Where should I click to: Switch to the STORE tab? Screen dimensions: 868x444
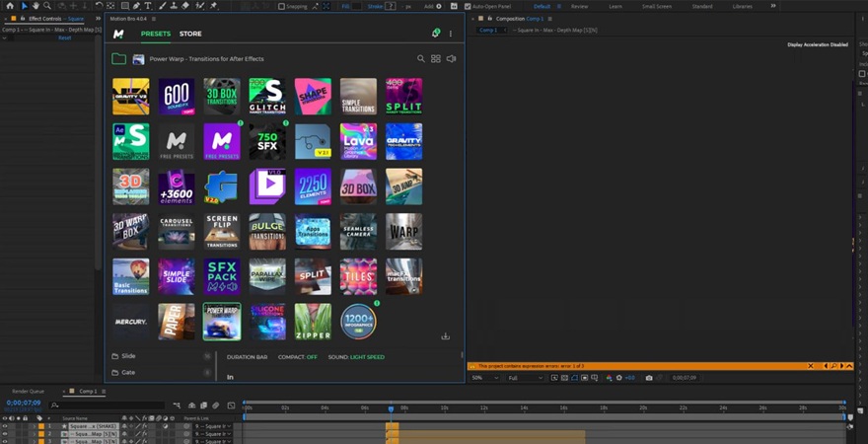click(190, 34)
